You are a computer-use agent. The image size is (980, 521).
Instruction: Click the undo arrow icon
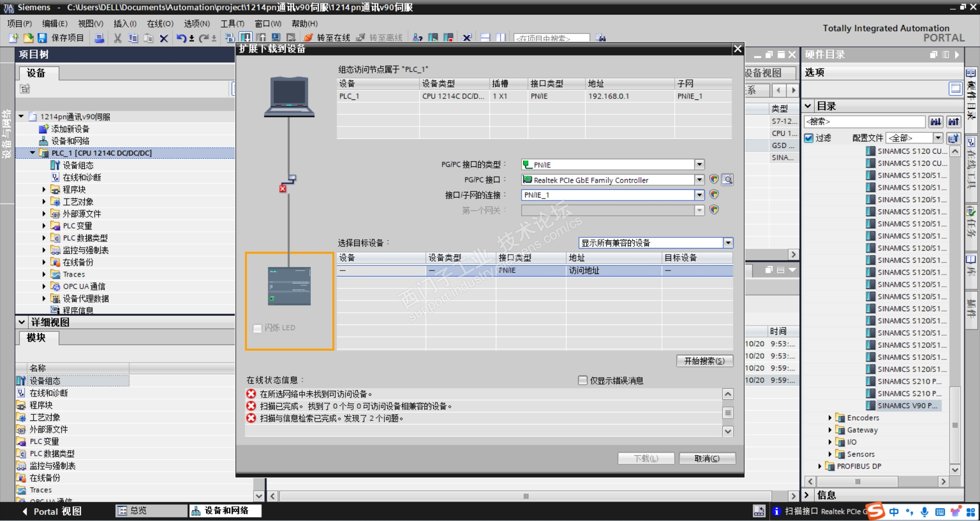181,38
